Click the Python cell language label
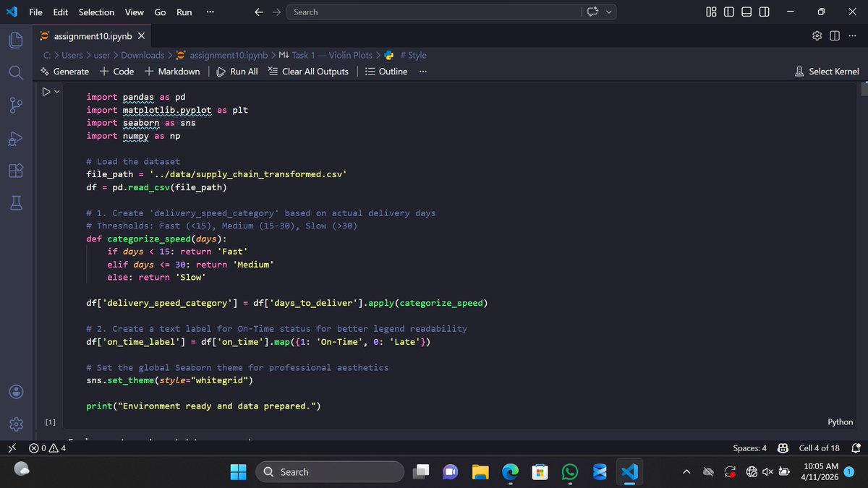The image size is (868, 488). tap(840, 421)
